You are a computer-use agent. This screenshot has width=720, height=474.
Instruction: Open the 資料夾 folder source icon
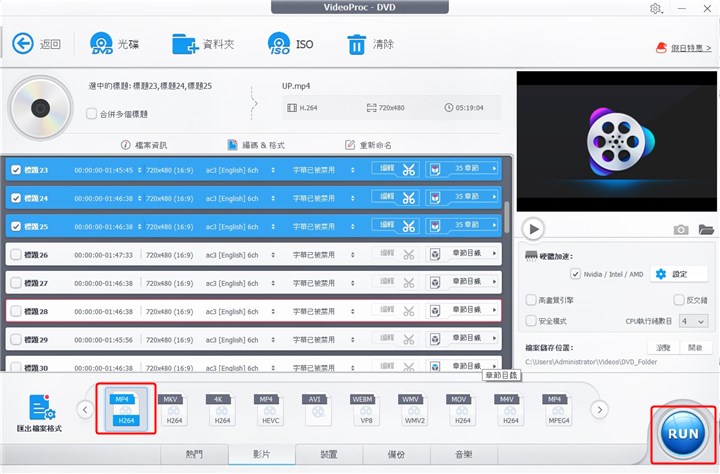point(185,44)
